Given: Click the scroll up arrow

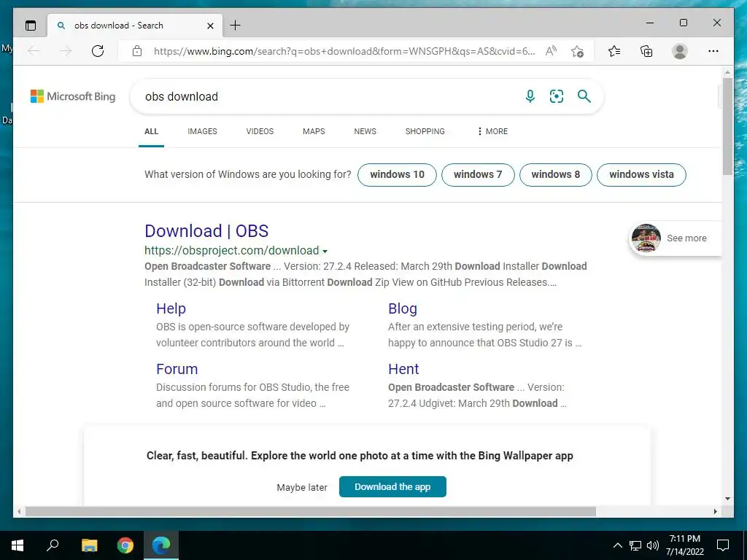Looking at the screenshot, I should pos(727,72).
